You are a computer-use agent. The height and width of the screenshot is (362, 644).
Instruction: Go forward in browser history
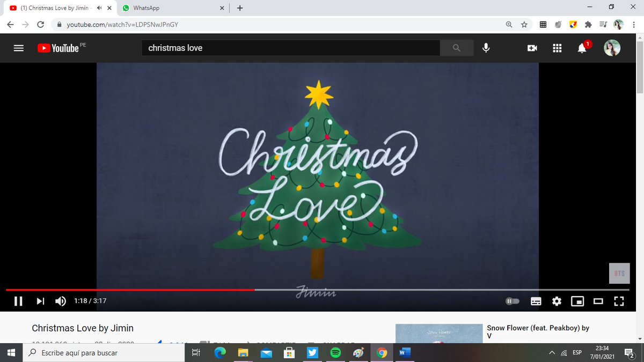pos(25,24)
